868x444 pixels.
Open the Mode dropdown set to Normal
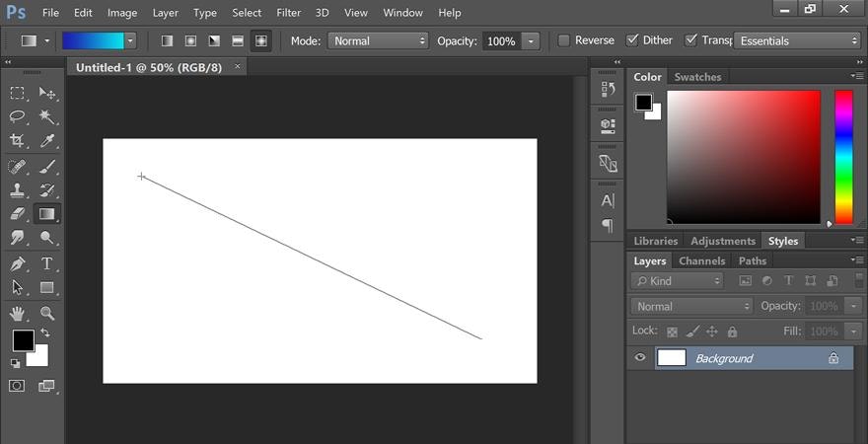pos(378,40)
